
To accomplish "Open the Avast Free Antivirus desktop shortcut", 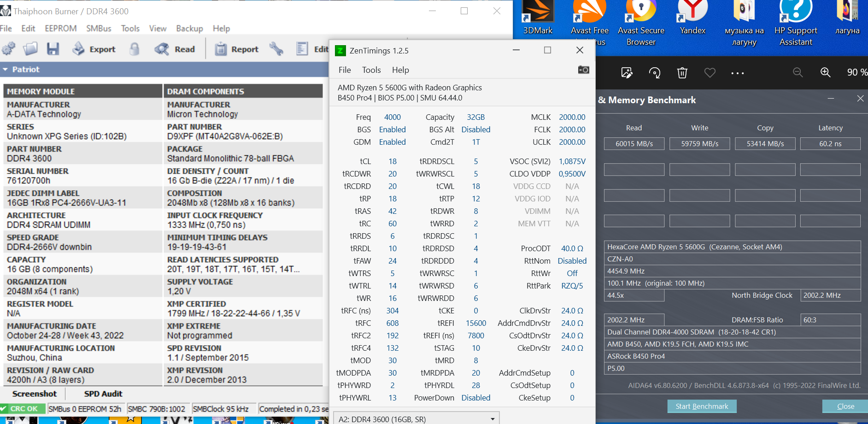I will pyautogui.click(x=590, y=23).
